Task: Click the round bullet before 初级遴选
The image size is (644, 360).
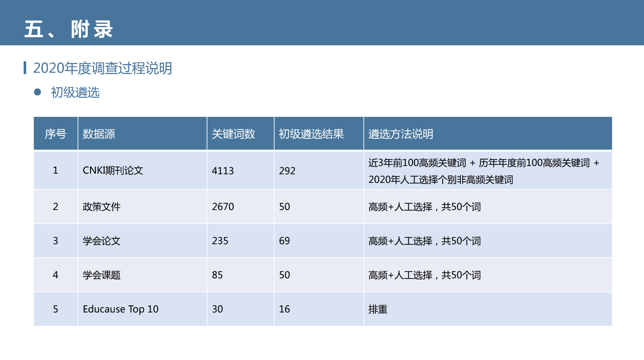Action: point(37,92)
